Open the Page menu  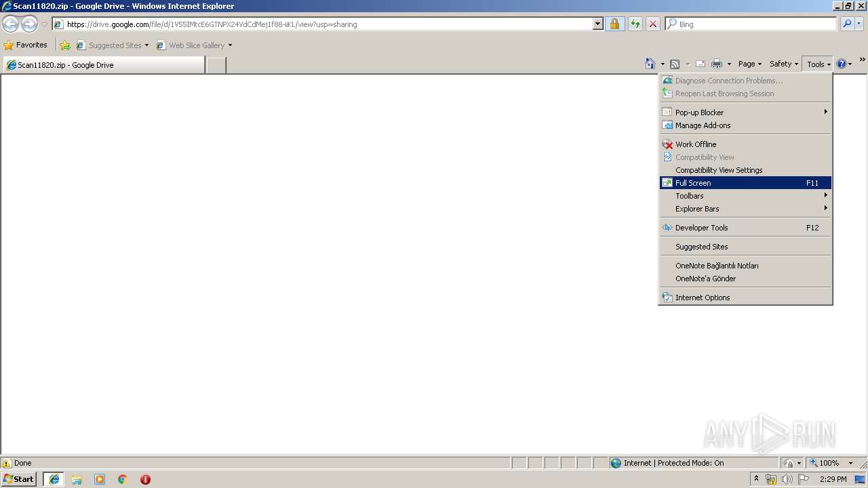coord(749,64)
